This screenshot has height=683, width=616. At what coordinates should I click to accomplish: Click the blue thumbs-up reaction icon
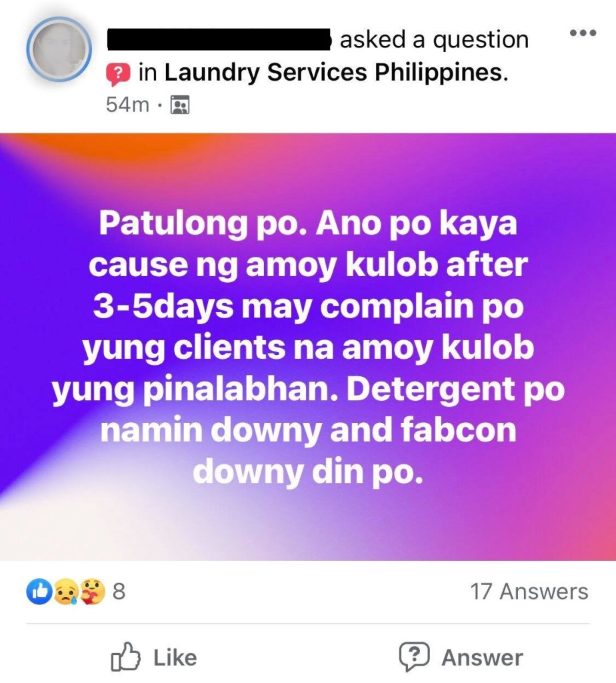[39, 591]
